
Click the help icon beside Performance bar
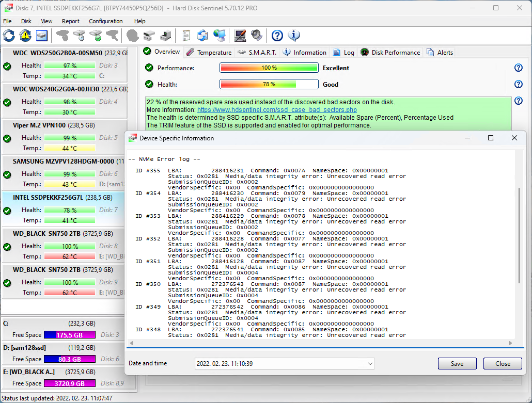pos(519,68)
